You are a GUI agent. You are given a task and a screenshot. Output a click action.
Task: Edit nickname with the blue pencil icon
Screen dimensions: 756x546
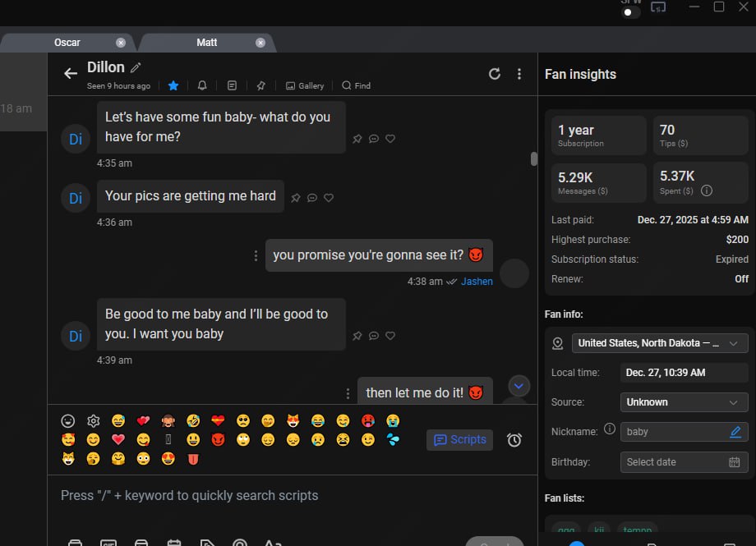tap(735, 432)
